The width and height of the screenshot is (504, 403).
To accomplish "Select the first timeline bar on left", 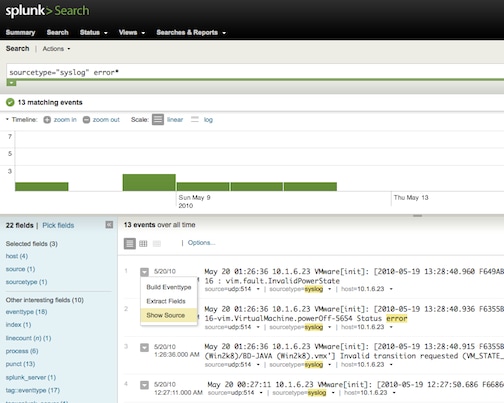I will pos(42,187).
